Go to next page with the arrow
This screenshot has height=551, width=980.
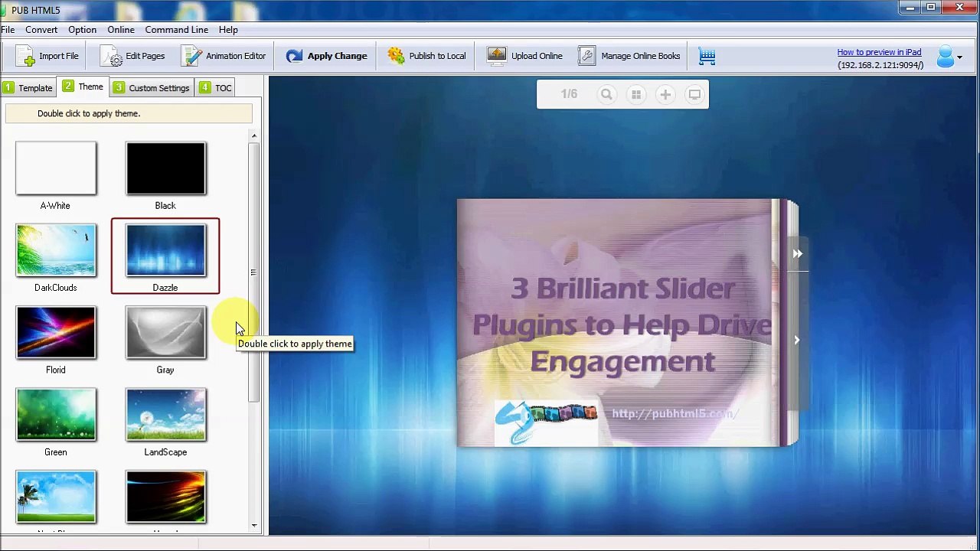point(796,340)
